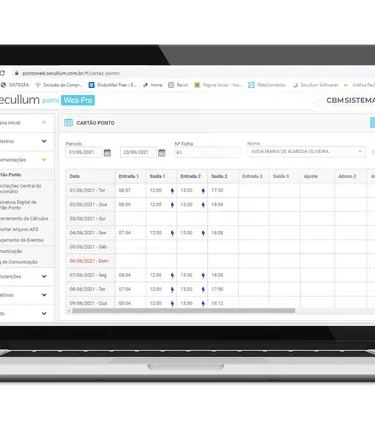Click the red 06/06/2021 - Dom row
The image size is (375, 430).
pos(89,261)
